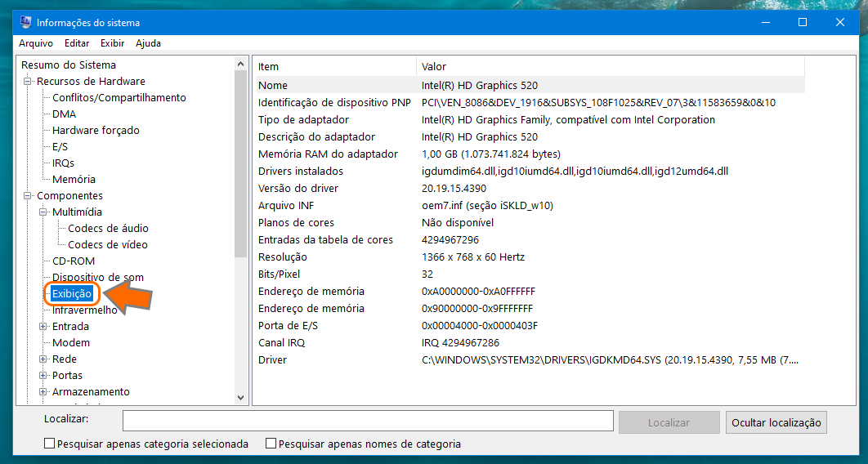Click the System Information app icon in title bar
This screenshot has width=868, height=464.
point(25,23)
